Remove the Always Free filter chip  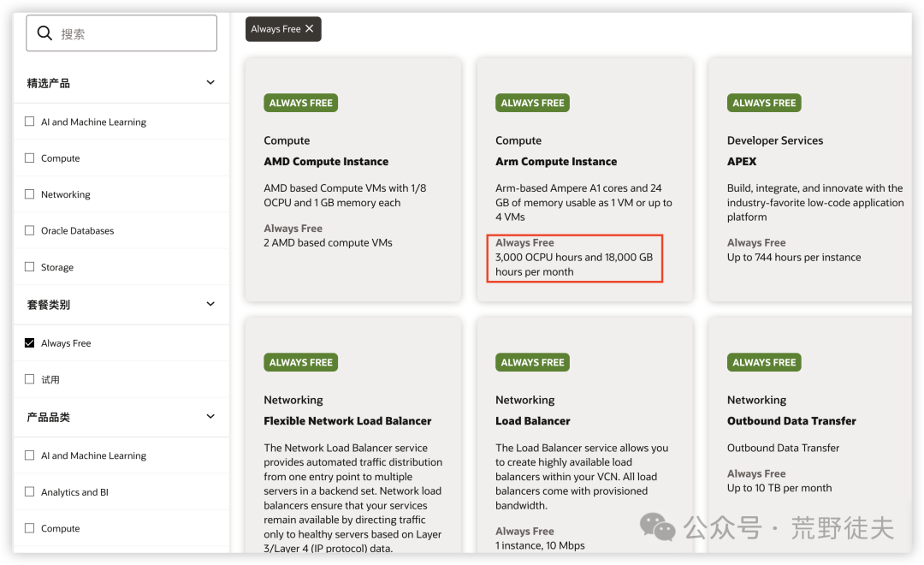click(310, 28)
